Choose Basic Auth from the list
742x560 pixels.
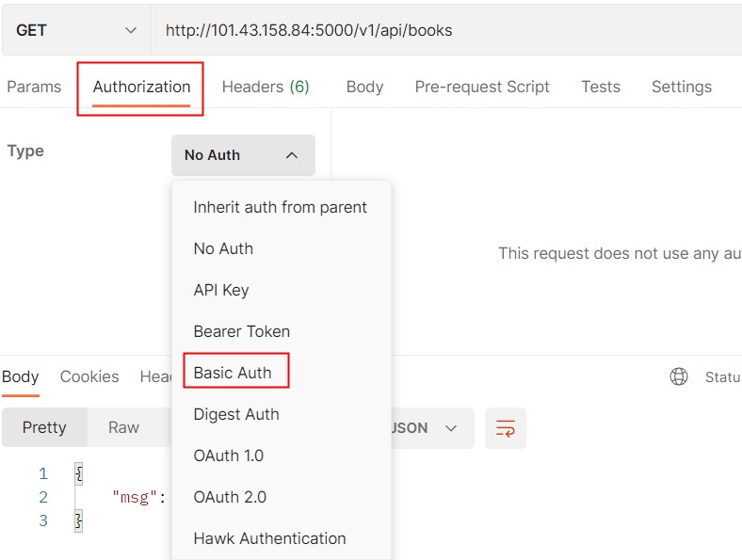click(x=233, y=373)
